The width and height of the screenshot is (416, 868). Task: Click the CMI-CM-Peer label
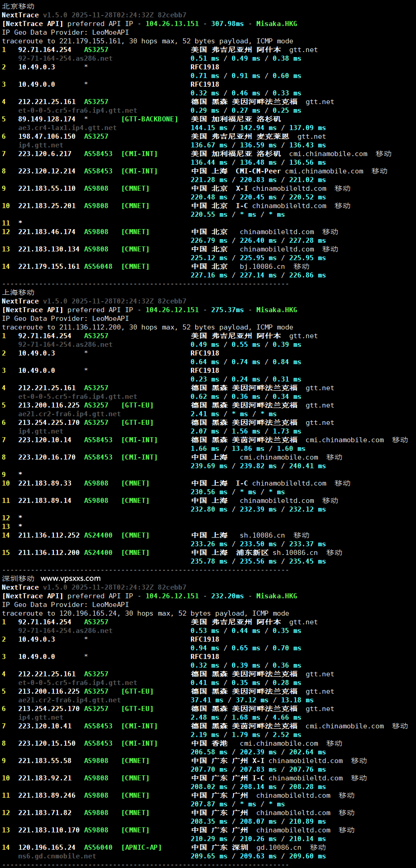coord(258,171)
